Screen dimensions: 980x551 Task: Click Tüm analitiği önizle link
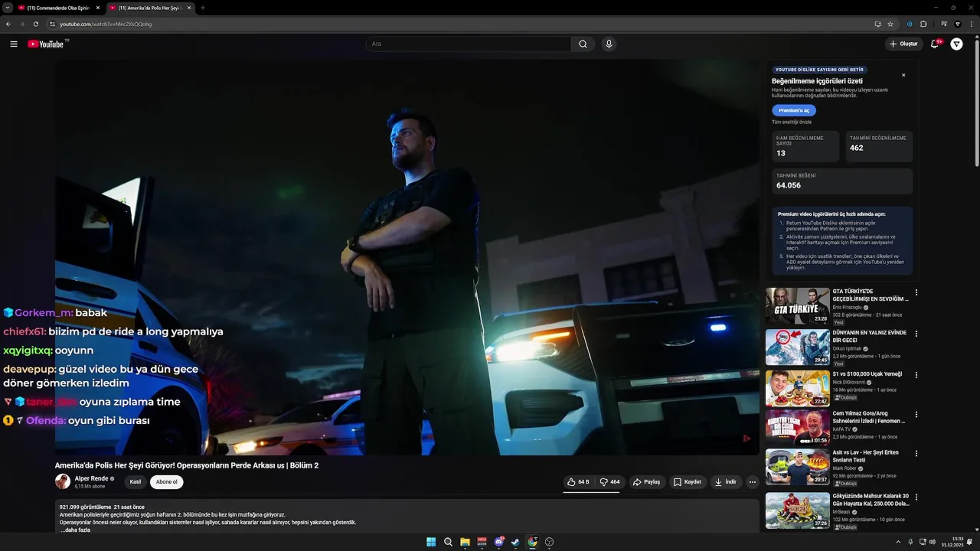tap(792, 122)
